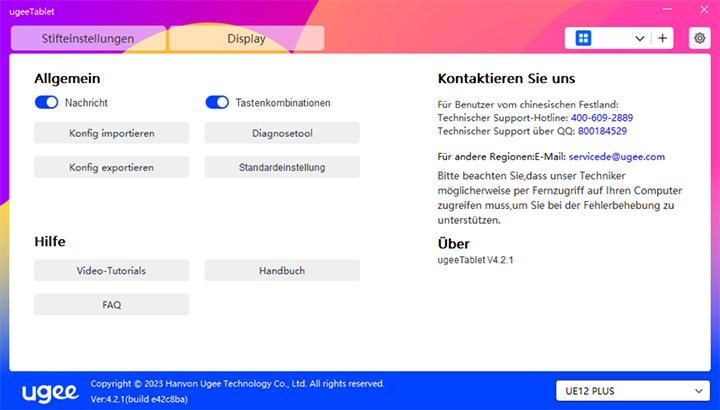Click the blue grid application icon

[x=584, y=38]
